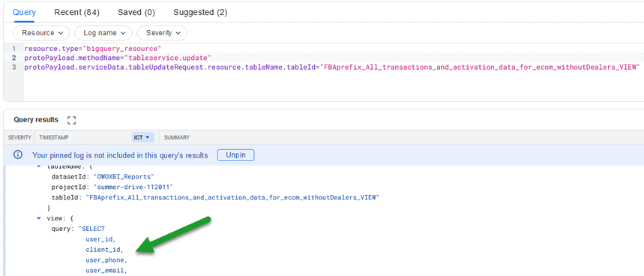The width and height of the screenshot is (644, 276).
Task: Switch to the Recent (84) tab
Action: (x=76, y=12)
